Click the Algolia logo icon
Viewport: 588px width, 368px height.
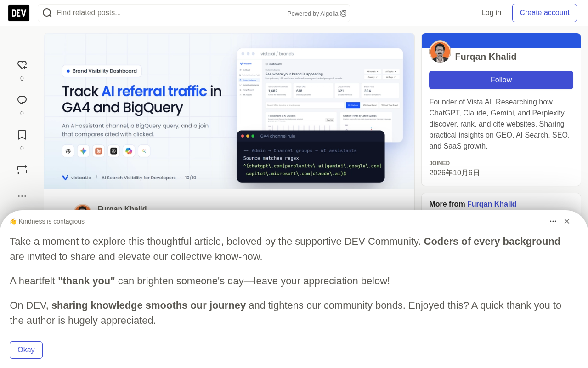pos(343,13)
